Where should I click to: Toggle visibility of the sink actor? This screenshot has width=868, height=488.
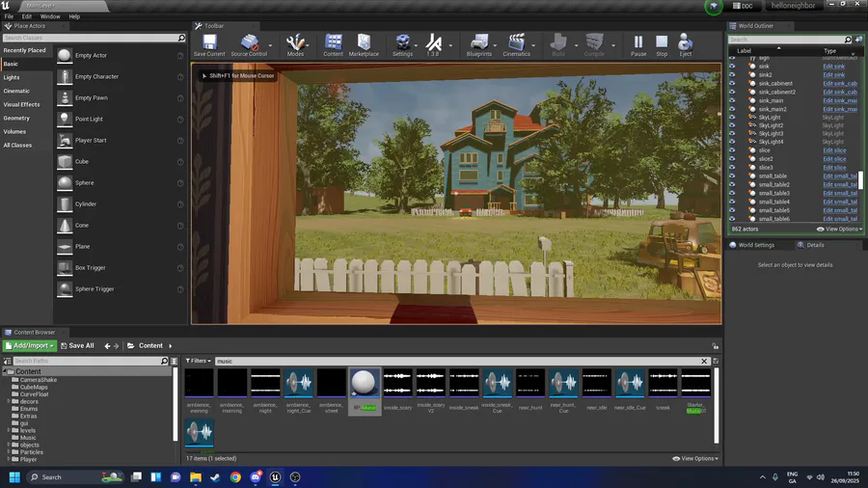pos(732,67)
